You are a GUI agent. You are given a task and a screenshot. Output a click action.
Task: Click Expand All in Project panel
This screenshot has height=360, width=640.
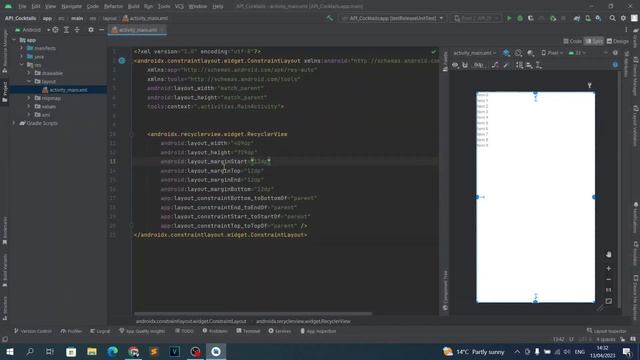pos(66,30)
